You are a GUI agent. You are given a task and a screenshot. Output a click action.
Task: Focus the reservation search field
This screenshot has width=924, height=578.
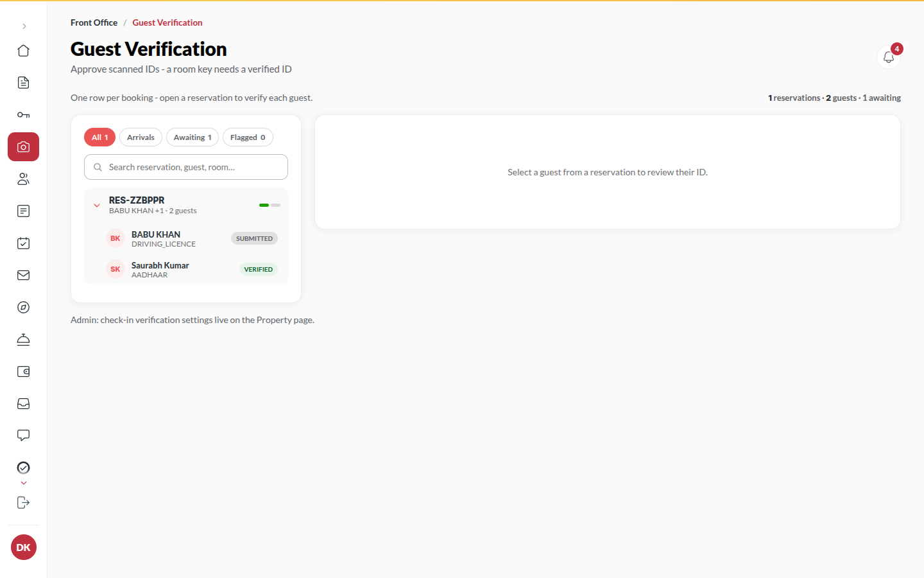186,167
